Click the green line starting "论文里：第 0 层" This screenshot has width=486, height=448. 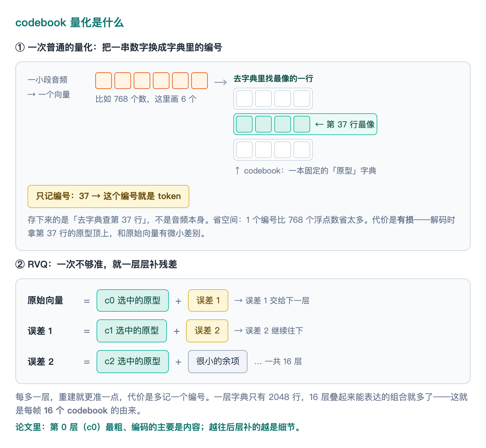coord(158,427)
